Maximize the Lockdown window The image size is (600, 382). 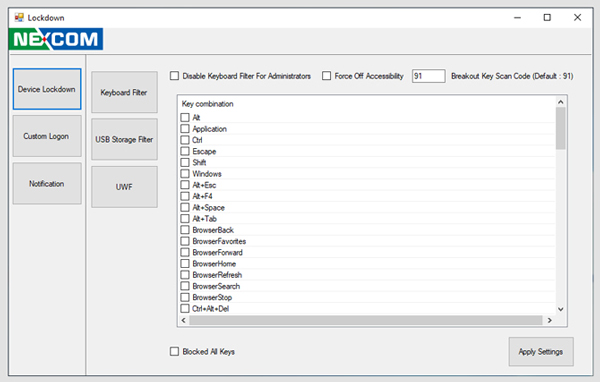click(547, 18)
